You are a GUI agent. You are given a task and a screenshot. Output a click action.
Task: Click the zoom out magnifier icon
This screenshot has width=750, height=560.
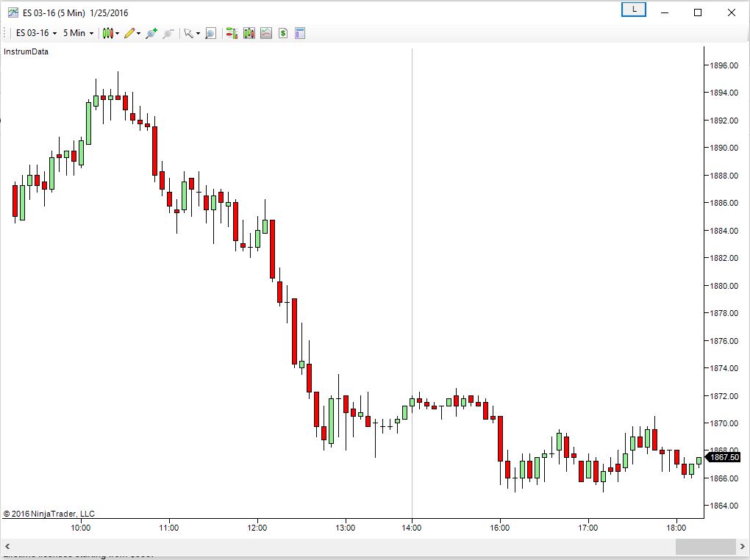pos(168,33)
